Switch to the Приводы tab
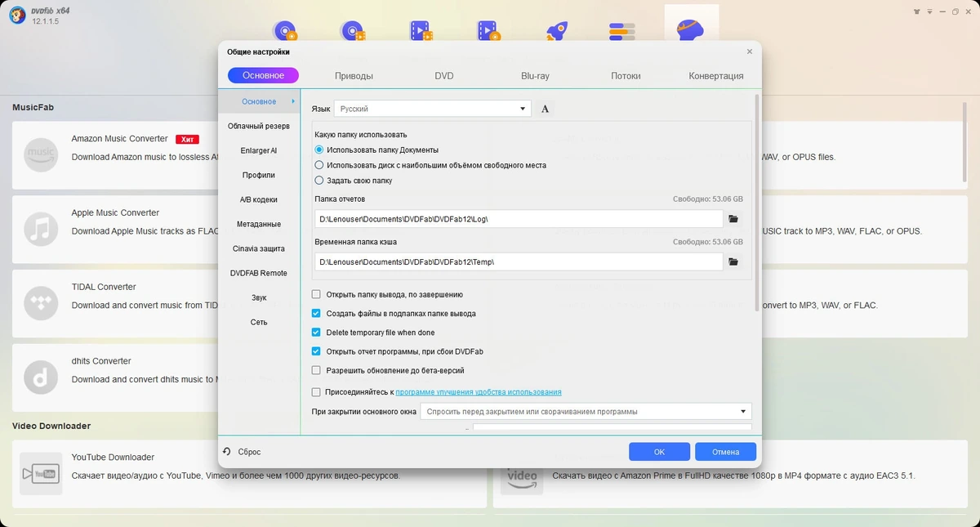 point(354,76)
